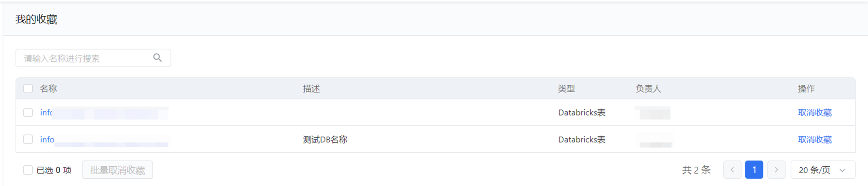Open the first row's info name link
Image resolution: width=868 pixels, height=186 pixels.
coord(46,113)
